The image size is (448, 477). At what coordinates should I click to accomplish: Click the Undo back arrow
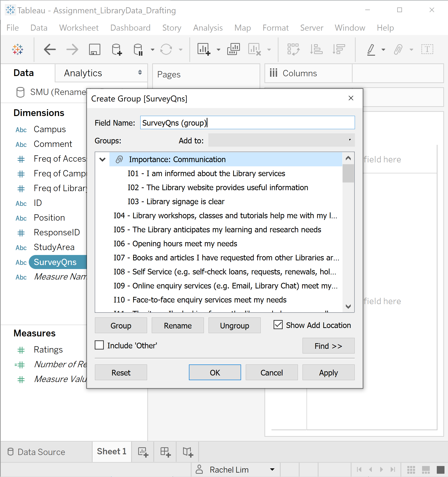(x=50, y=50)
